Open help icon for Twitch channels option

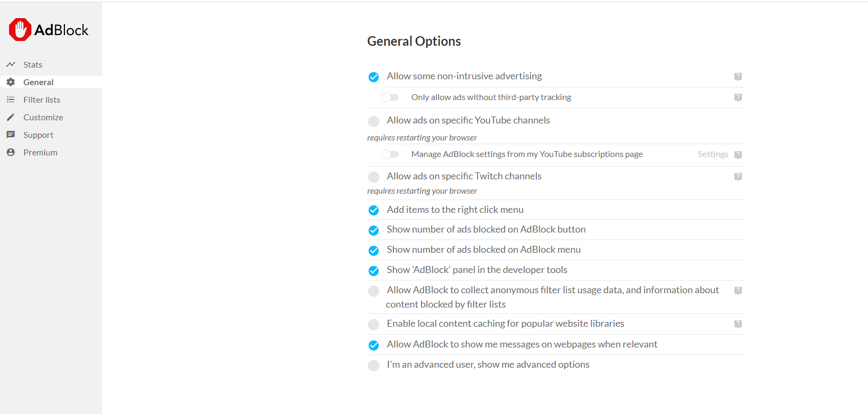pyautogui.click(x=738, y=177)
